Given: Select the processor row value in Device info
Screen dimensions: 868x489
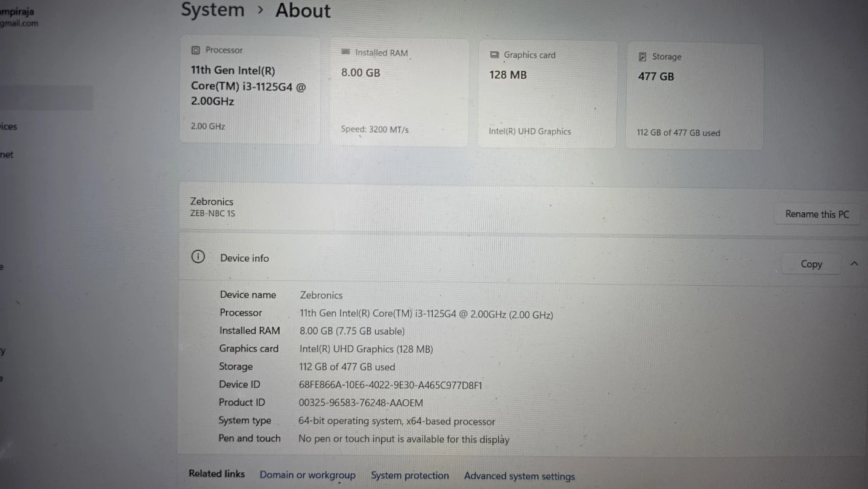Looking at the screenshot, I should [x=426, y=314].
